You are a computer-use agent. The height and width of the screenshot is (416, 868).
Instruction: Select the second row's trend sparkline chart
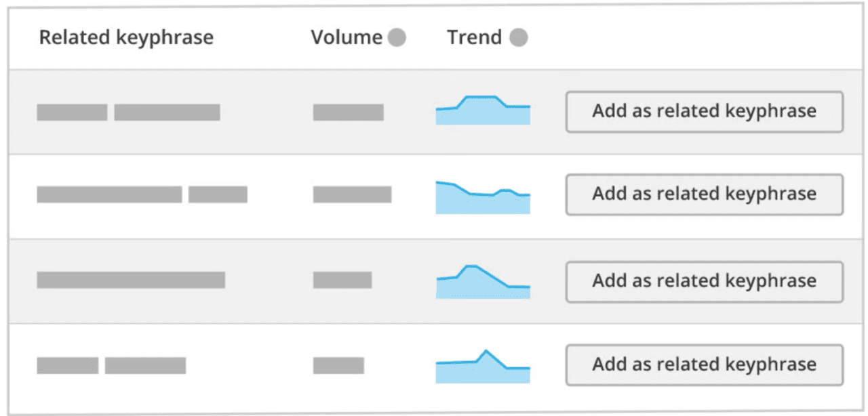click(x=483, y=198)
